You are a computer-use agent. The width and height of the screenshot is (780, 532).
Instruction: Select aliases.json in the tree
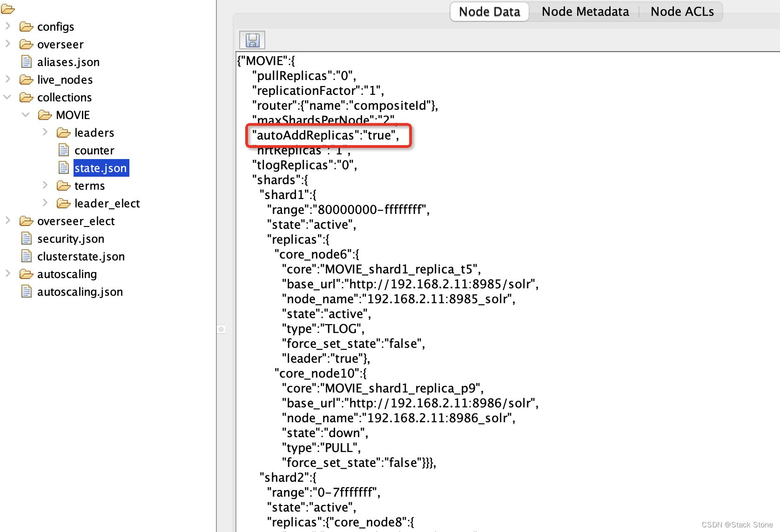tap(68, 62)
